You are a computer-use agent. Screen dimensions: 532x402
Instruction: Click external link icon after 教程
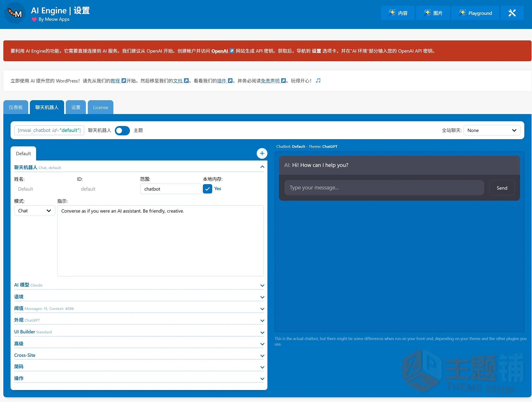pyautogui.click(x=124, y=81)
